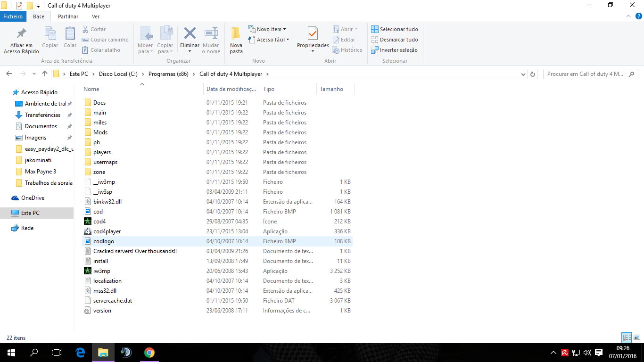Viewport: 644px width, 362px height.
Task: Click the Eliminar X icon
Action: pyautogui.click(x=190, y=33)
